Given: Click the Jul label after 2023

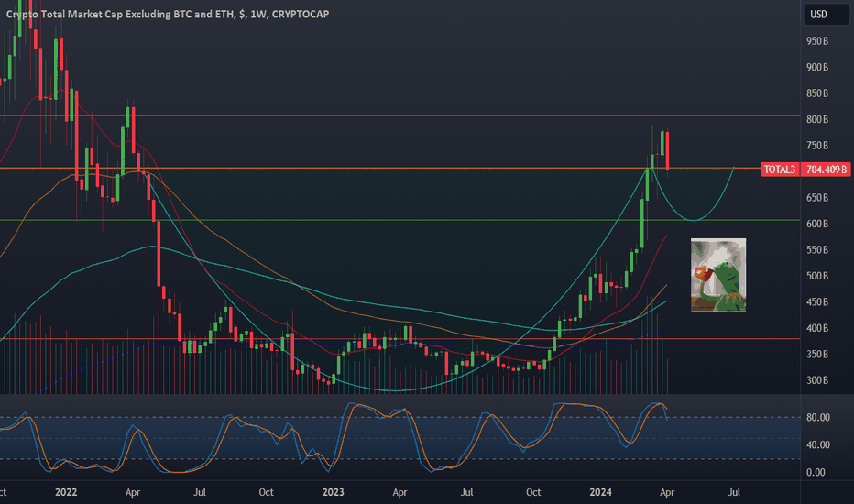Looking at the screenshot, I should (466, 492).
